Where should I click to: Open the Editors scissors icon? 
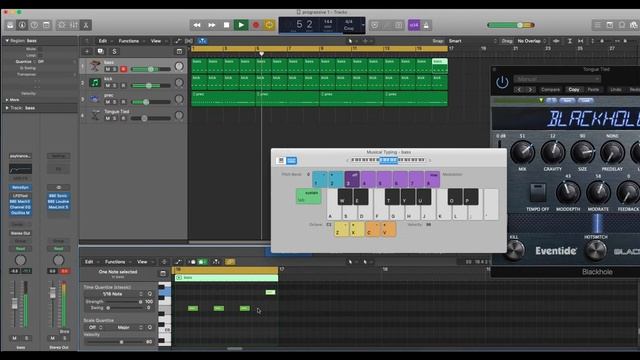[x=86, y=25]
